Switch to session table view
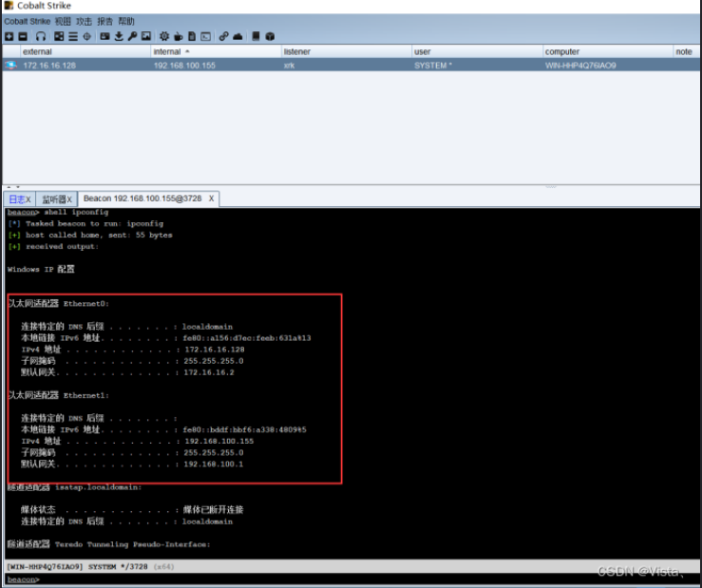The height and width of the screenshot is (588, 702). point(73,36)
